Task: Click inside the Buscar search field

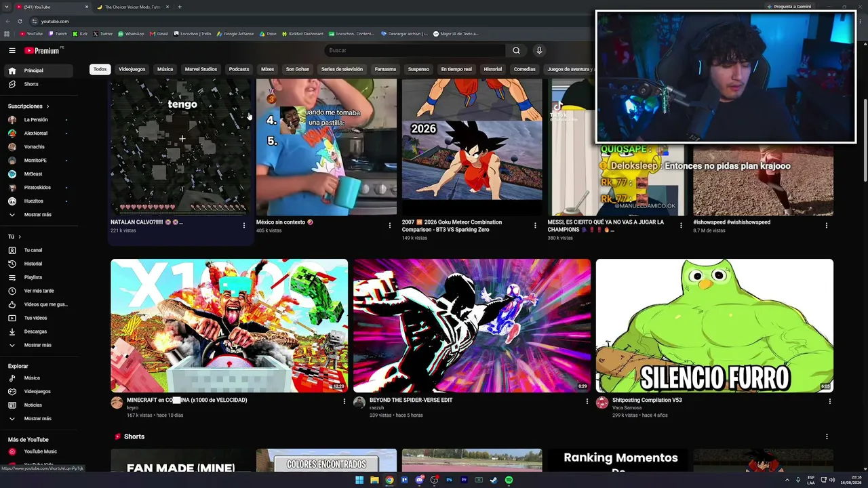Action: pos(415,50)
